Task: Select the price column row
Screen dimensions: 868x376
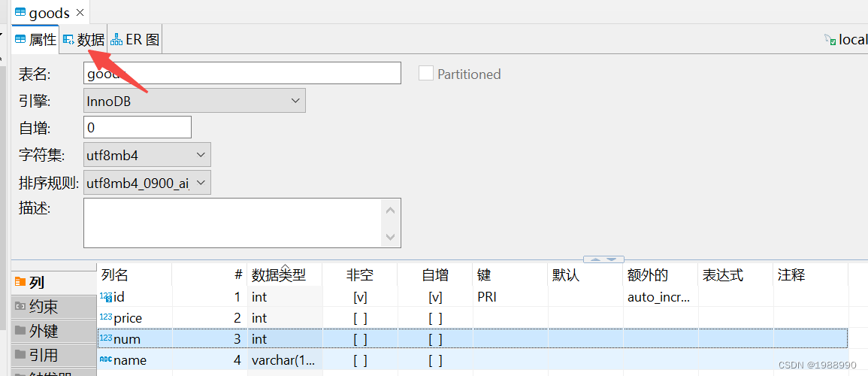Action: pos(473,318)
